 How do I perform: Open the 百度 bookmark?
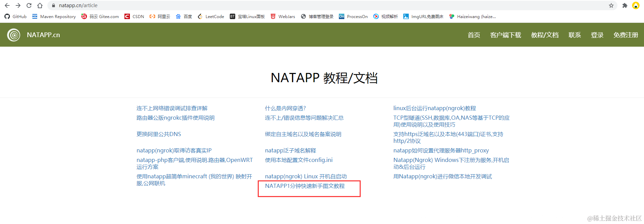(x=184, y=16)
